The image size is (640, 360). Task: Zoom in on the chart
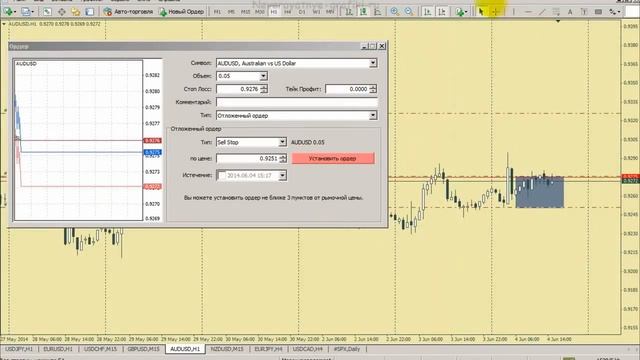tap(395, 12)
